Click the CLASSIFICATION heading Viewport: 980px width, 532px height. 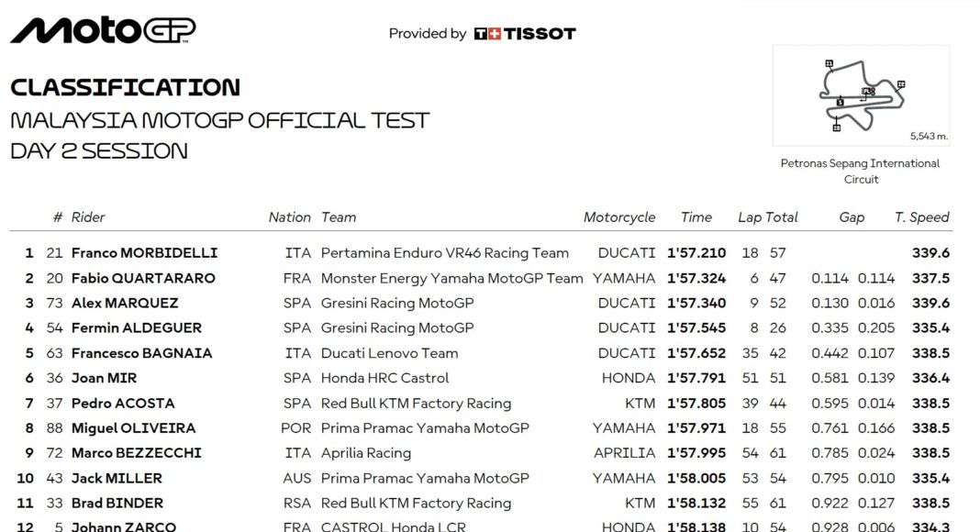(x=125, y=88)
